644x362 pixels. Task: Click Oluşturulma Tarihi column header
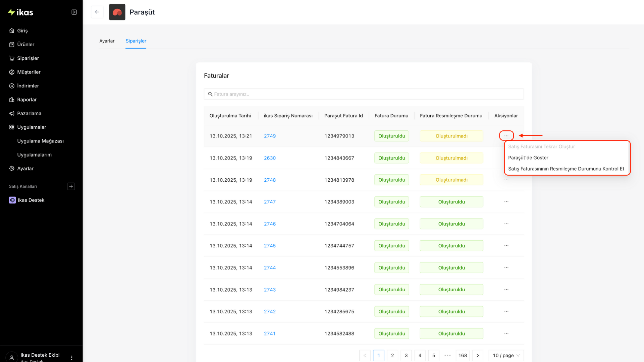pyautogui.click(x=230, y=116)
